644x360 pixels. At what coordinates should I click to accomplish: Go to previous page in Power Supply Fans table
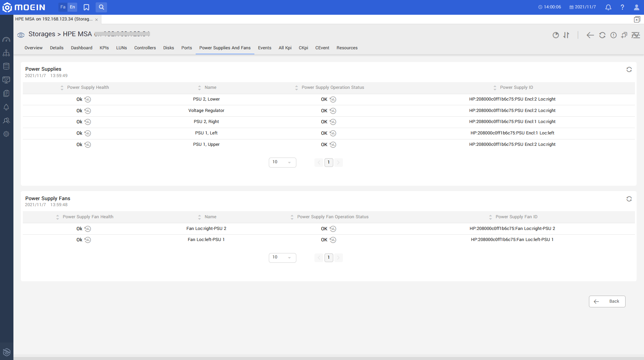pos(319,257)
